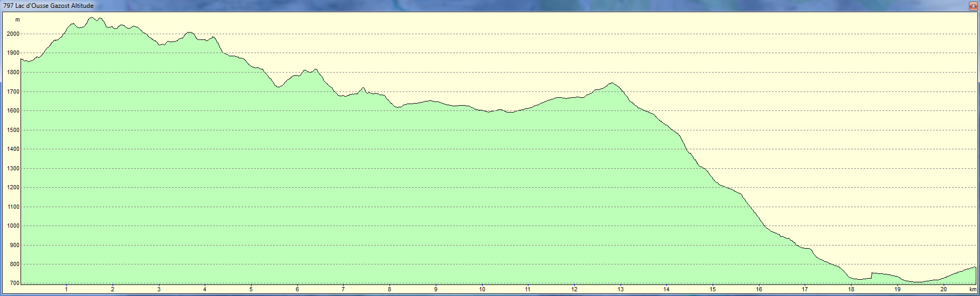Click the profile peak near 13 km
The width and height of the screenshot is (980, 296).
pos(611,83)
